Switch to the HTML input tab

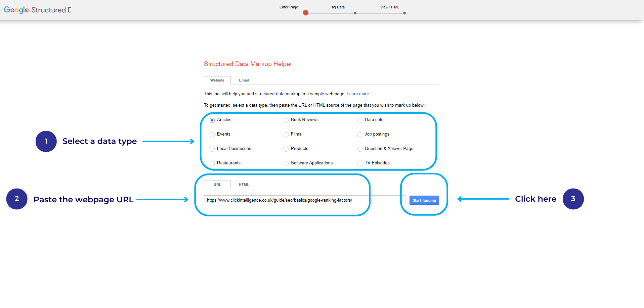(244, 185)
